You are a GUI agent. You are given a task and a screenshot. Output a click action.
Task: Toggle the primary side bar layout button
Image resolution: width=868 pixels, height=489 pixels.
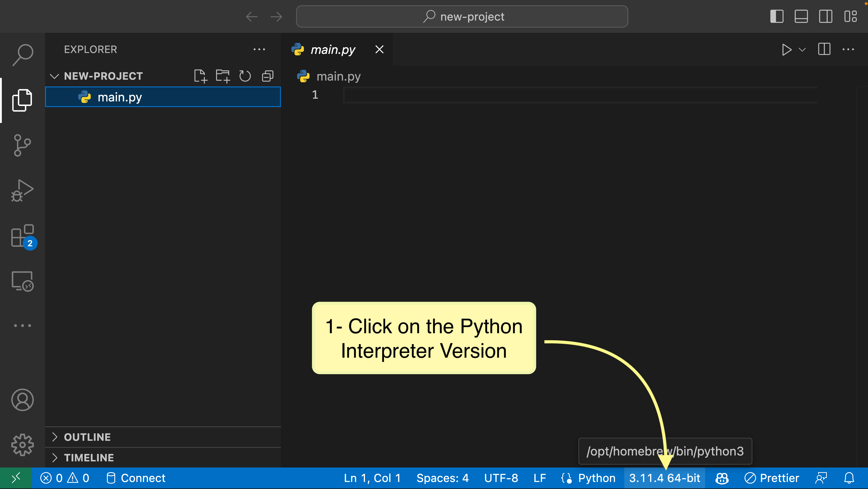click(x=777, y=17)
